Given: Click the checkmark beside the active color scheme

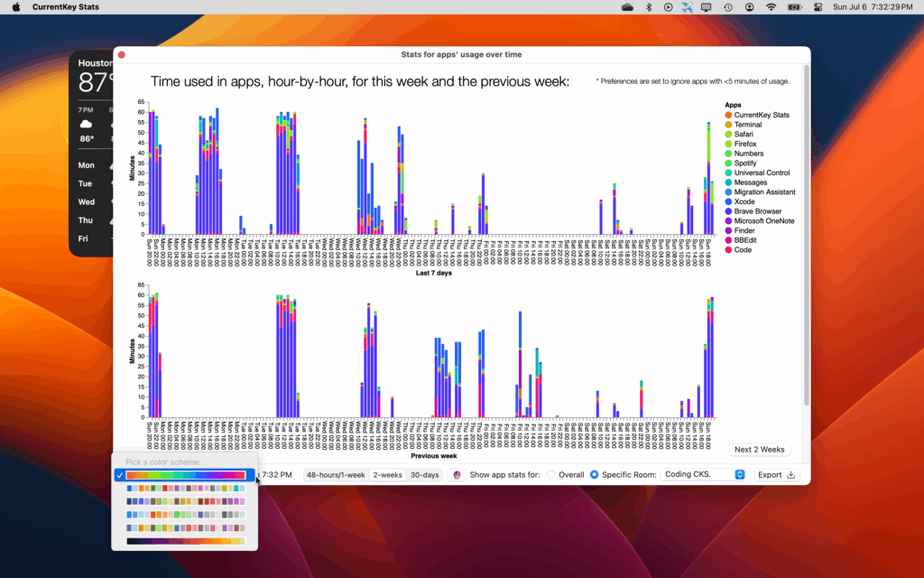Looking at the screenshot, I should coord(121,474).
